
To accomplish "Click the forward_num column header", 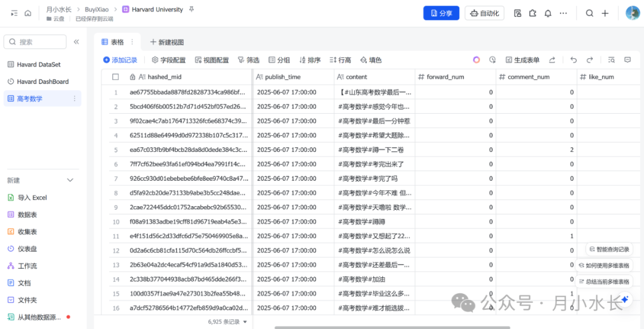I will click(456, 77).
